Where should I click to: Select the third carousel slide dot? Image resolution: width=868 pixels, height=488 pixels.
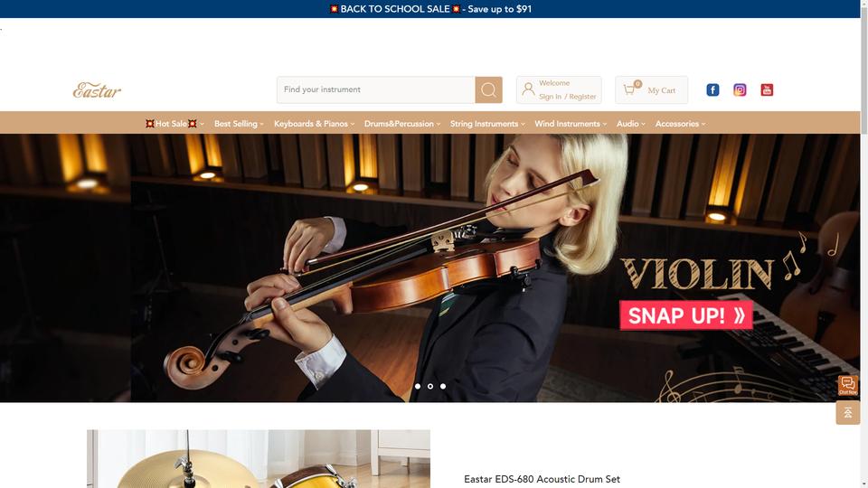click(443, 386)
